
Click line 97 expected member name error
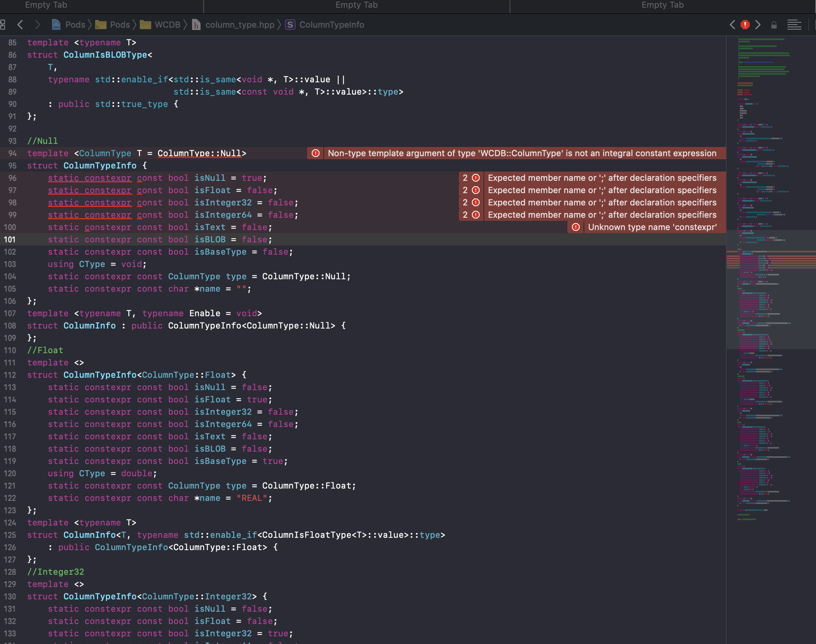pos(602,190)
